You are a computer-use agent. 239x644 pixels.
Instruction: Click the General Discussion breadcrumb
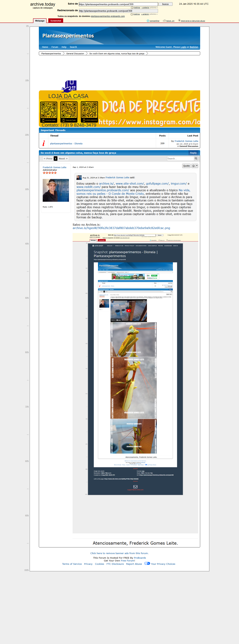[75, 54]
